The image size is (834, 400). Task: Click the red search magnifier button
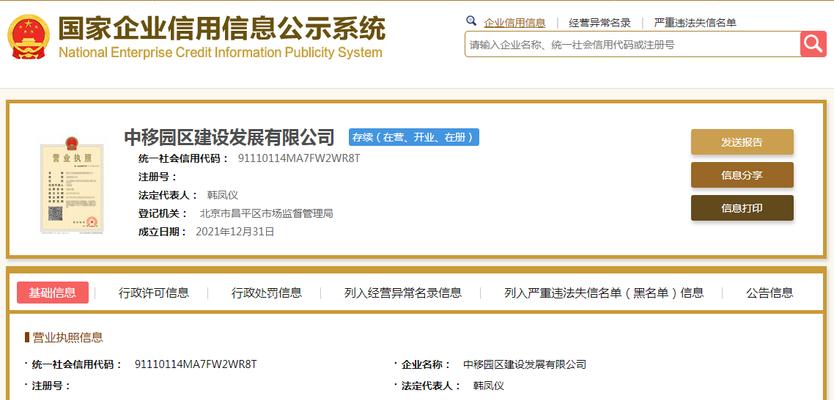click(x=813, y=44)
